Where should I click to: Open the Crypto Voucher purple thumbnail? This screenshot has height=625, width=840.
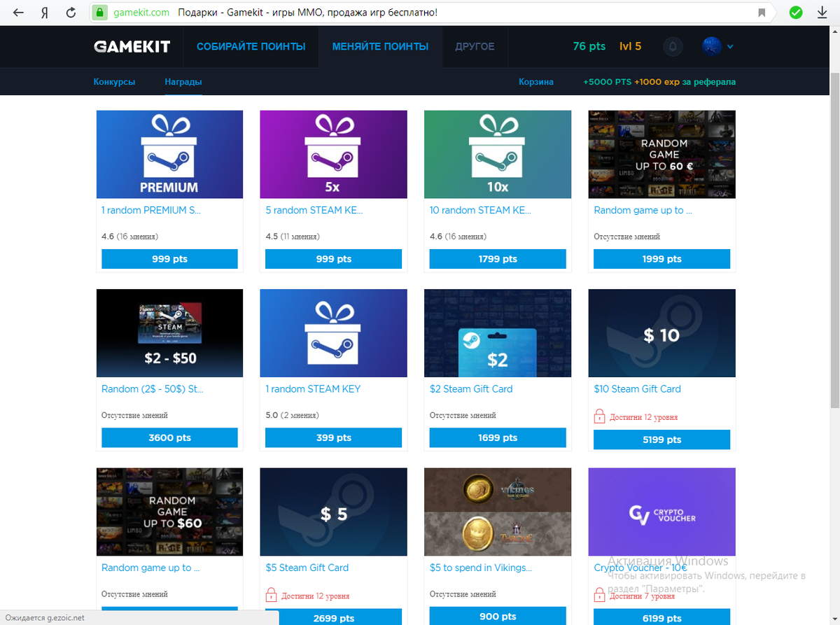(661, 512)
